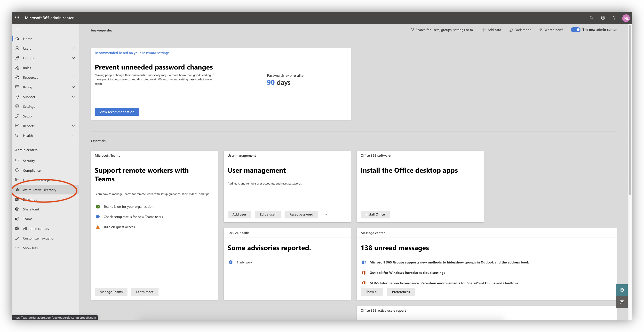Collapse the navigation menu hamburger icon

pyautogui.click(x=17, y=29)
